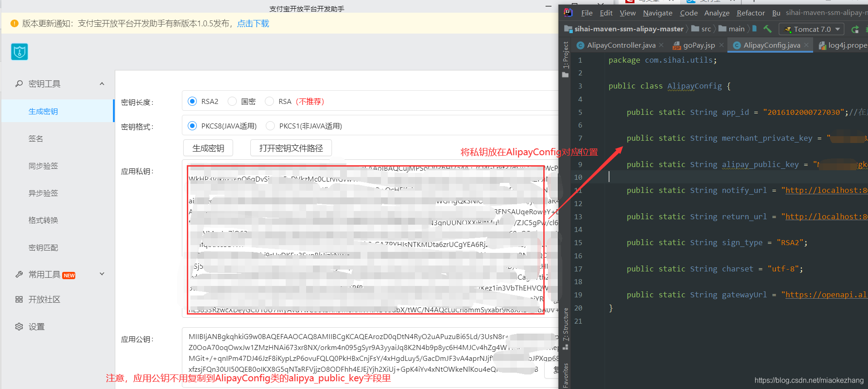Click the "RSA2" sign_type string in code
This screenshot has width=868, height=389.
[x=790, y=242]
